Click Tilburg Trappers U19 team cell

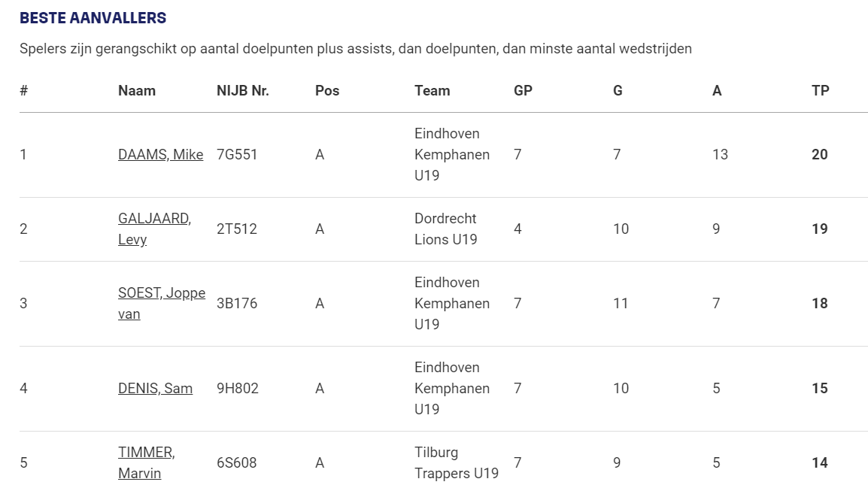(x=457, y=463)
